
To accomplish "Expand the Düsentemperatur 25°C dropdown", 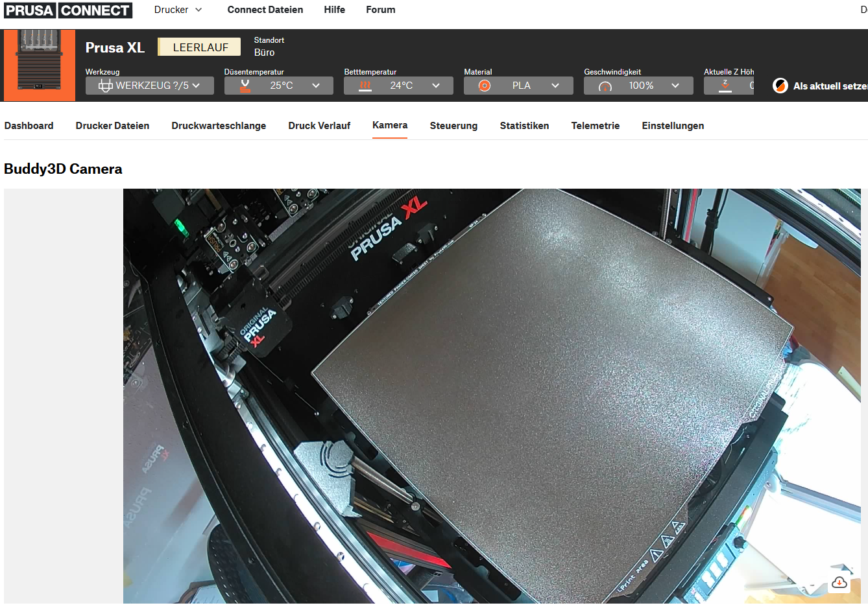I will pos(279,86).
